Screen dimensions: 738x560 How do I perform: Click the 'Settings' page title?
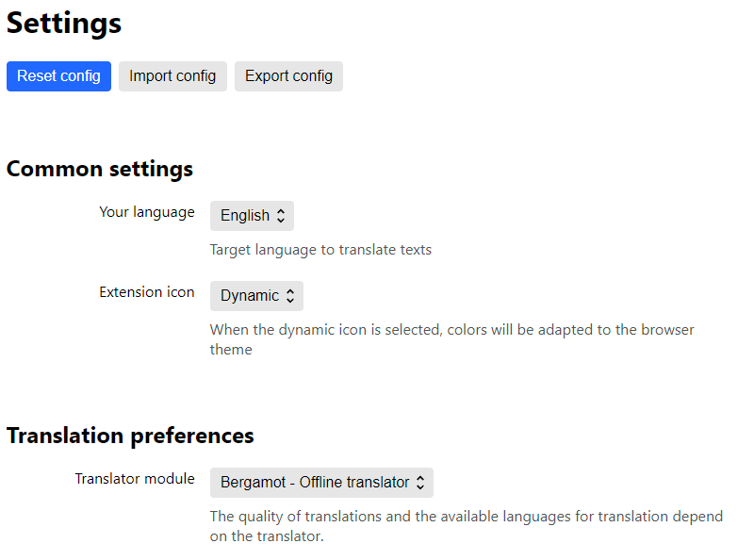64,24
